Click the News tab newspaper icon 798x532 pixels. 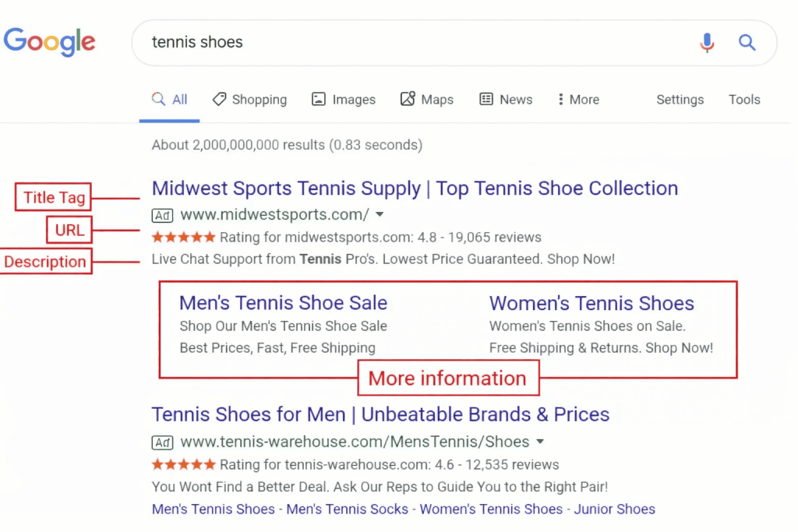[486, 99]
